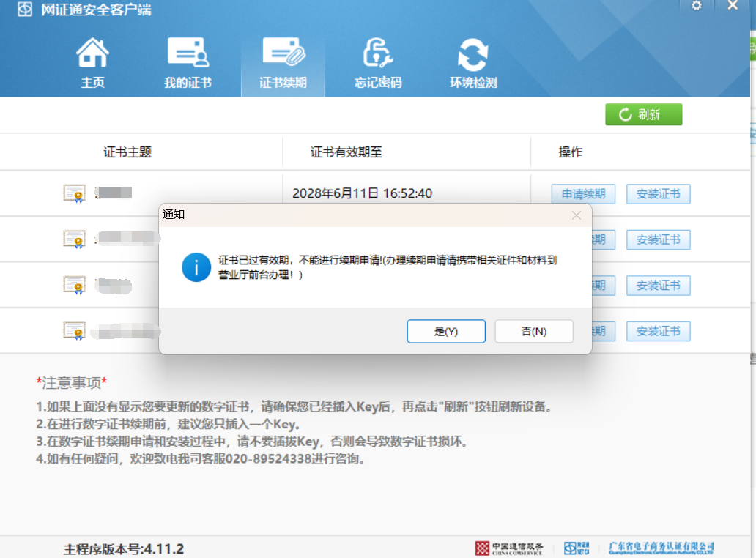
Task: Open 忘记密码 password recovery
Action: pyautogui.click(x=378, y=63)
